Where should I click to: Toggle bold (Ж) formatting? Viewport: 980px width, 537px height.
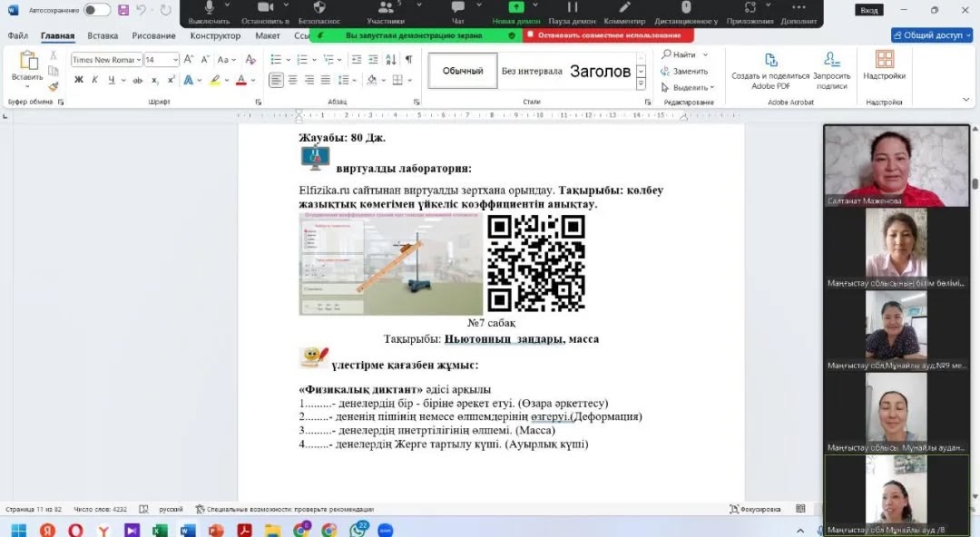pyautogui.click(x=79, y=80)
